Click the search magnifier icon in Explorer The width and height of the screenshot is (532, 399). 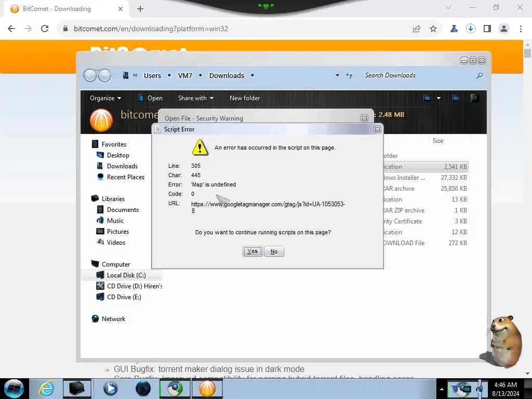(x=480, y=75)
